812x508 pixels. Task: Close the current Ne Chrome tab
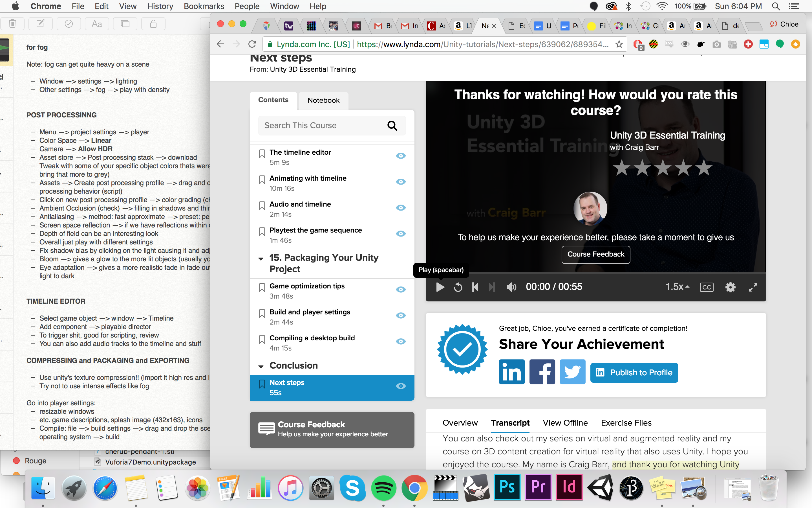pos(494,26)
